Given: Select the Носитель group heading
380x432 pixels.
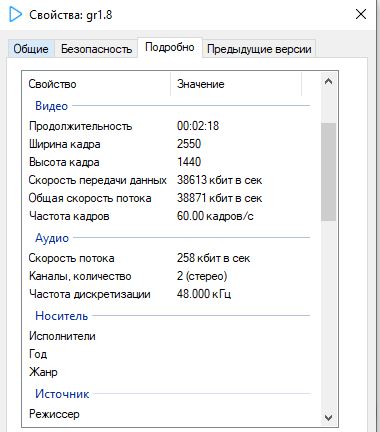Looking at the screenshot, I should pyautogui.click(x=62, y=316).
